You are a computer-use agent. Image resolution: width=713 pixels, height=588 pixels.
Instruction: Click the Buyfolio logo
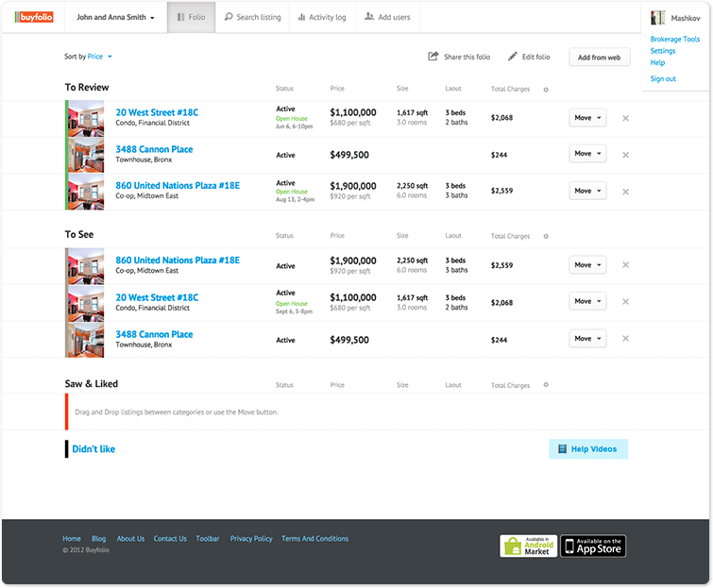pyautogui.click(x=32, y=17)
